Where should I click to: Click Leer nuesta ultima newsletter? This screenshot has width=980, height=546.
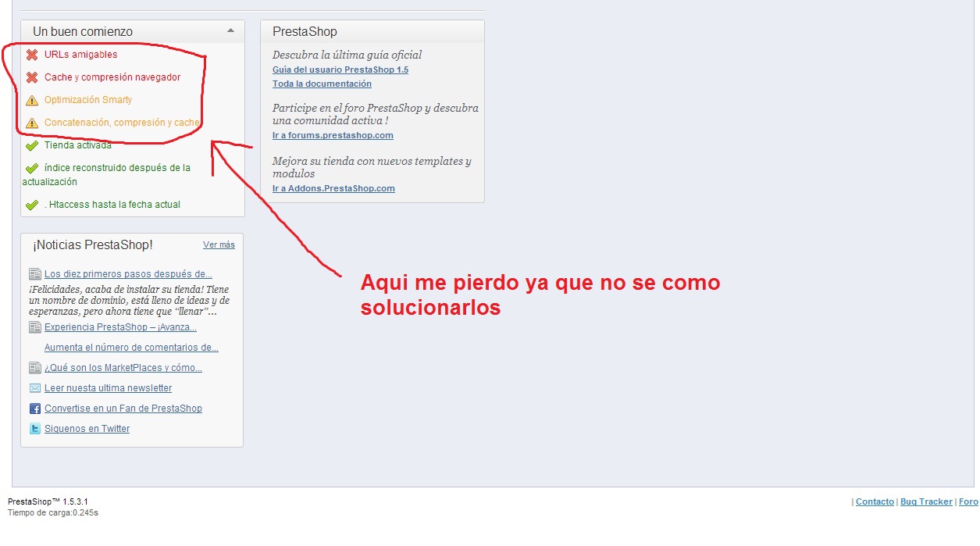(108, 388)
